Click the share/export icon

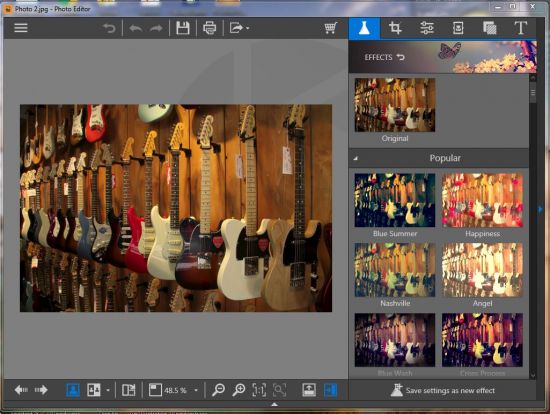[236, 28]
